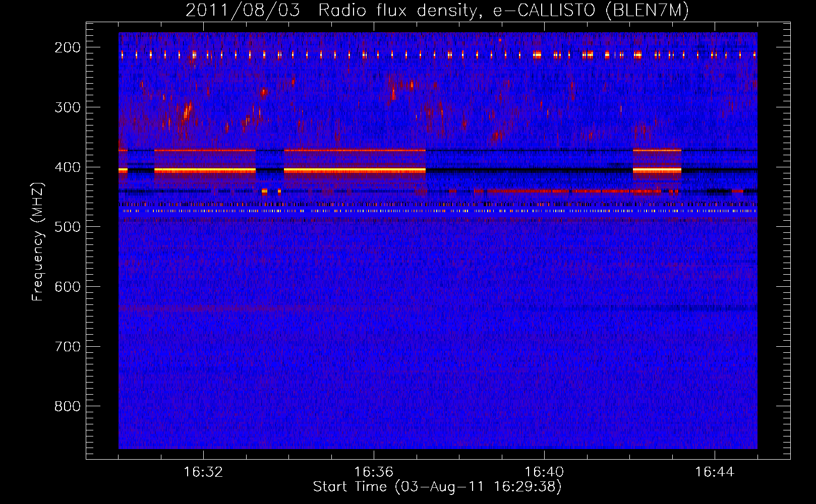Select the 400 frequency tick label
The width and height of the screenshot is (816, 504).
click(68, 167)
